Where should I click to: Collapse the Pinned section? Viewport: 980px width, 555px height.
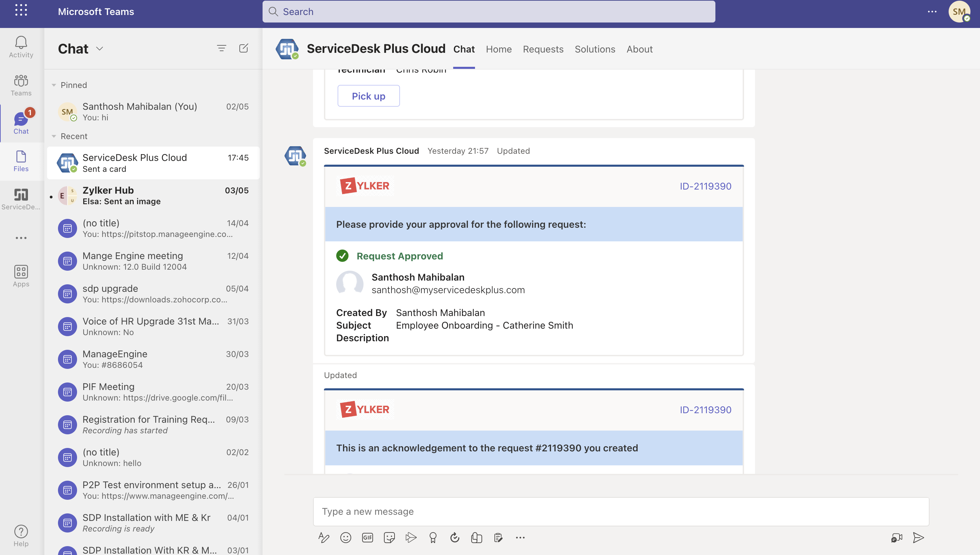[x=54, y=85]
